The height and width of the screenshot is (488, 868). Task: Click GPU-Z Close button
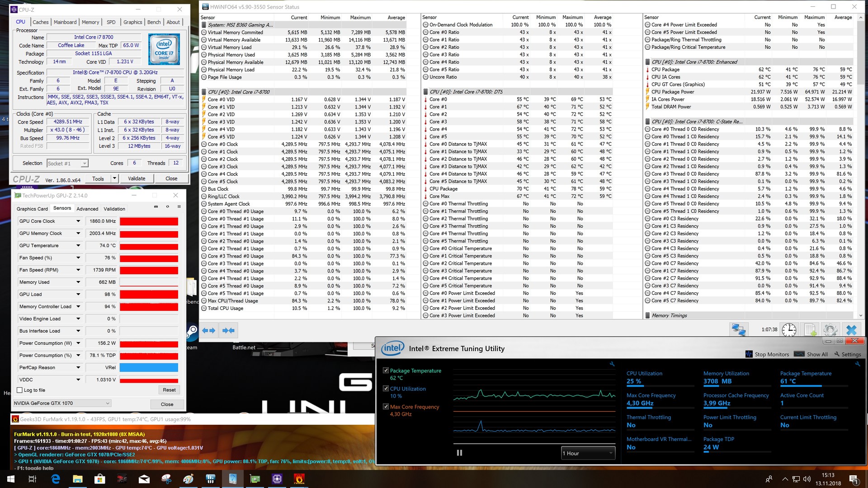coord(167,404)
